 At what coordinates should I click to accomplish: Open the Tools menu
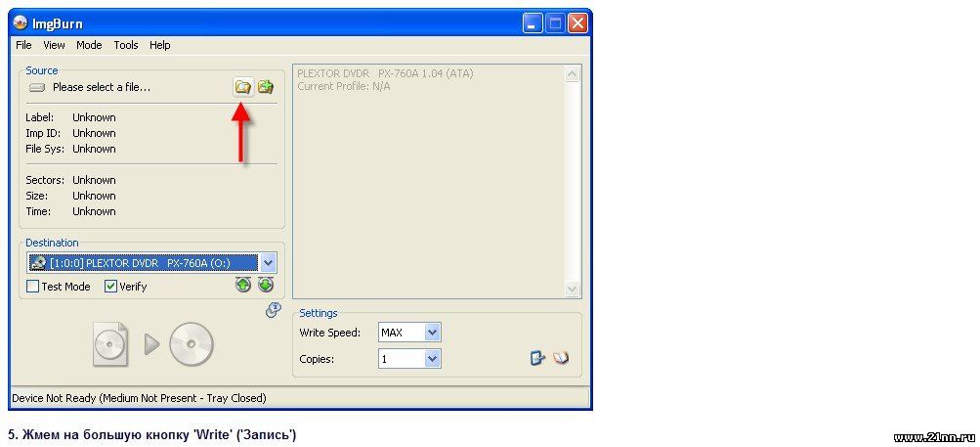coord(126,45)
